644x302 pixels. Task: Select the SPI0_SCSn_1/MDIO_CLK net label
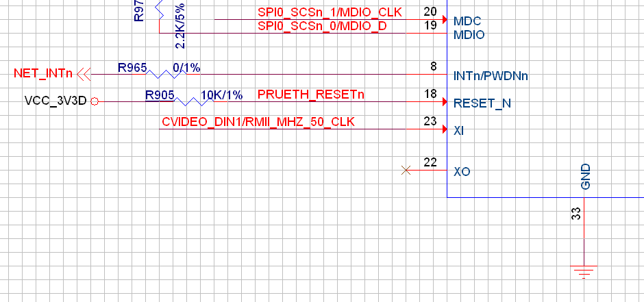(330, 12)
